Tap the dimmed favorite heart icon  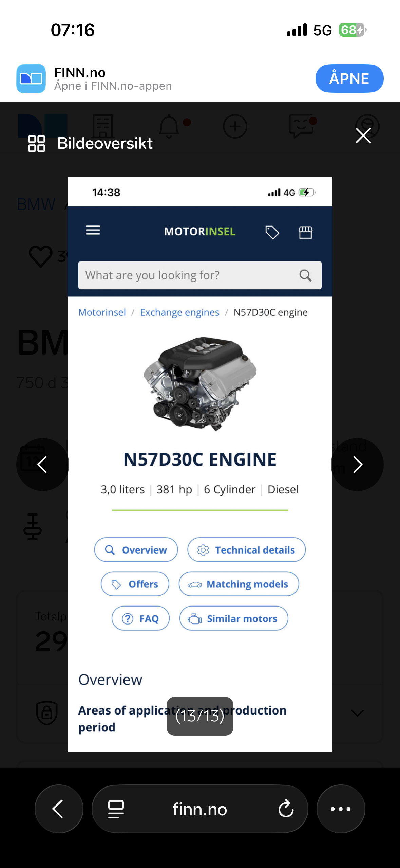(41, 256)
